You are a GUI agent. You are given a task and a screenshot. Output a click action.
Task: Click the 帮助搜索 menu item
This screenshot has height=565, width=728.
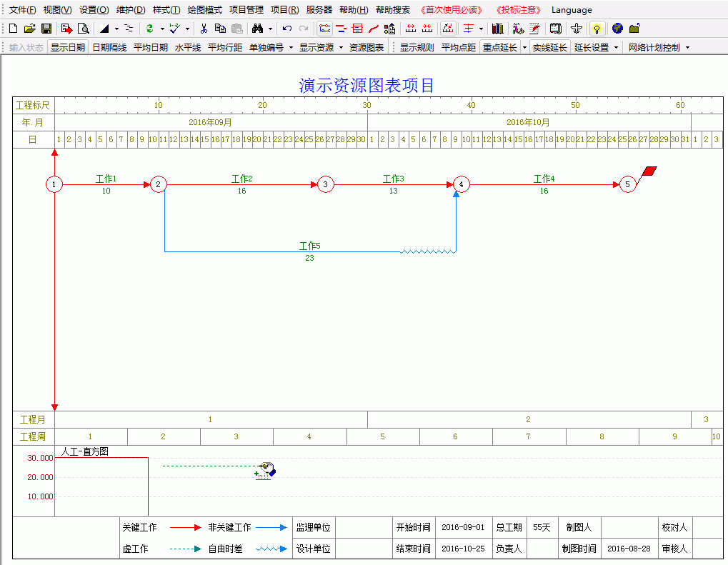pyautogui.click(x=393, y=10)
